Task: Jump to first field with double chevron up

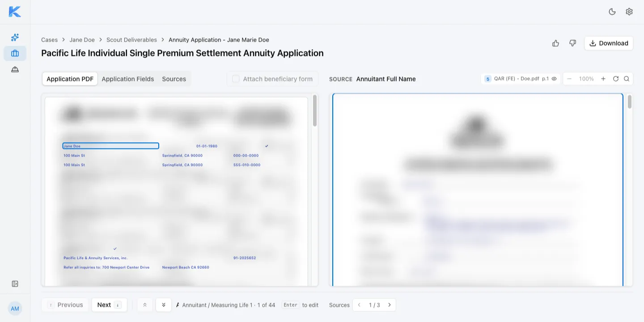Action: click(145, 305)
